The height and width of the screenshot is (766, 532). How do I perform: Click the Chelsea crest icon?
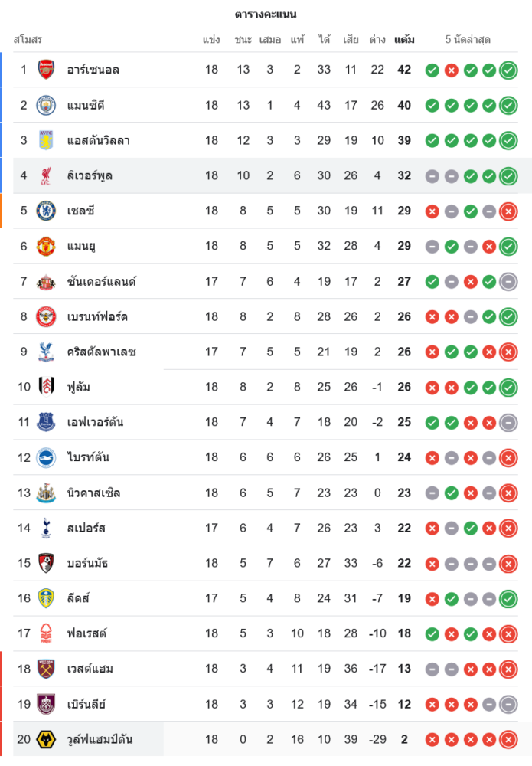46,211
